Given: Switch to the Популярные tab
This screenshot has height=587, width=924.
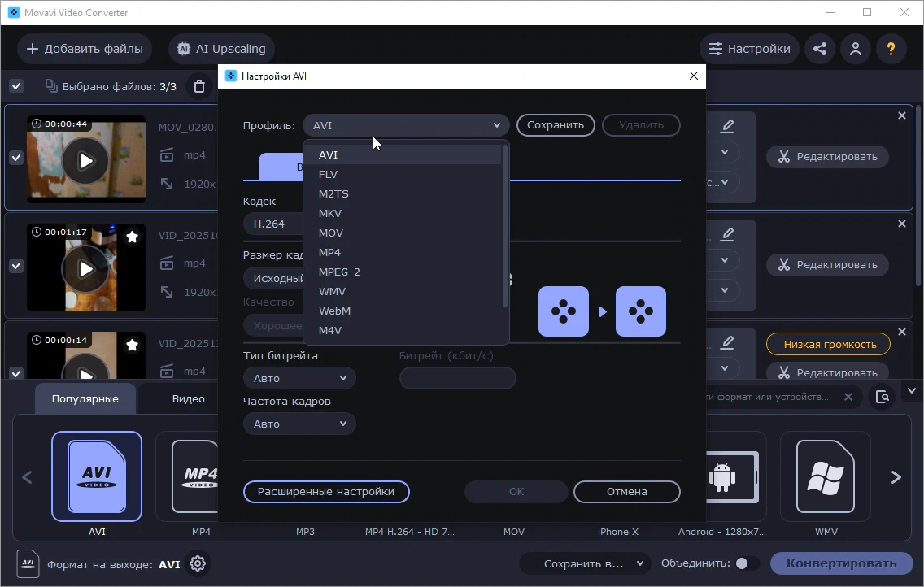Looking at the screenshot, I should click(x=85, y=398).
